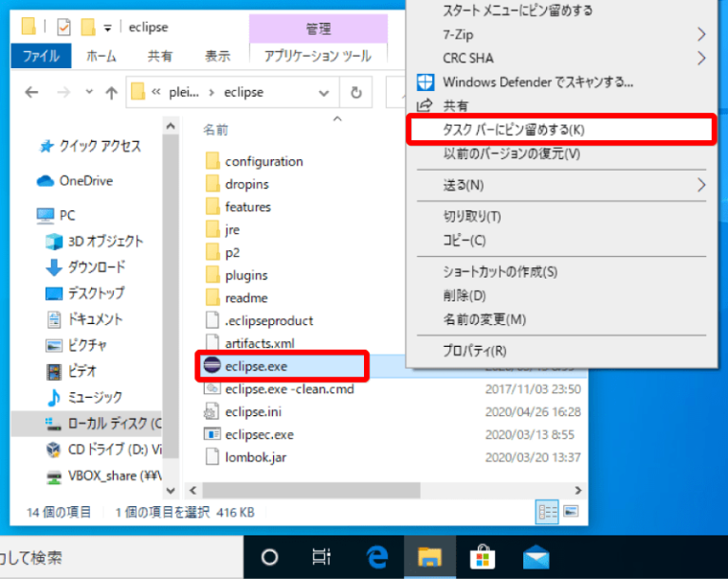Click the up-arrow parent folder button
Viewport: 728px width, 579px height.
[x=111, y=93]
